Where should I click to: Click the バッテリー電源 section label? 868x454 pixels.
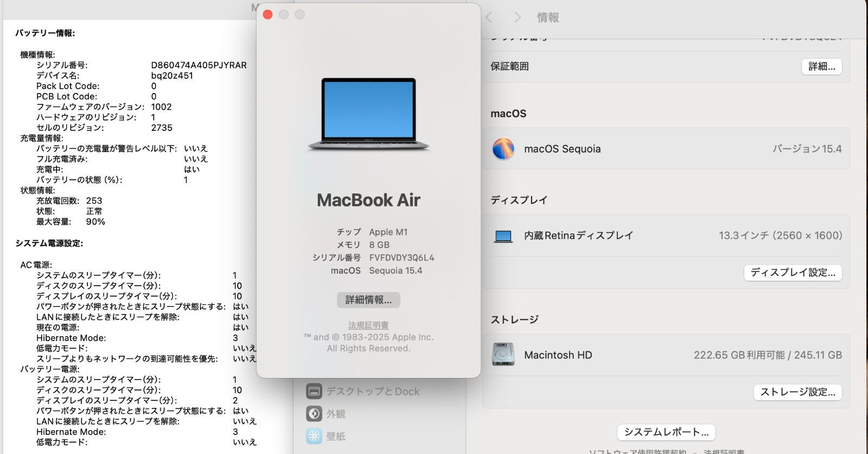(50, 369)
